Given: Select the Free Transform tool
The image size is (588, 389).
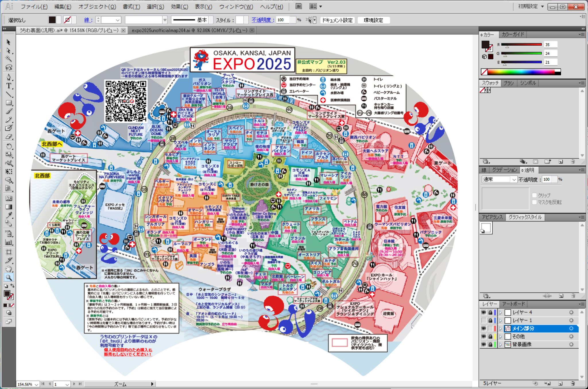Looking at the screenshot, I should tap(9, 172).
